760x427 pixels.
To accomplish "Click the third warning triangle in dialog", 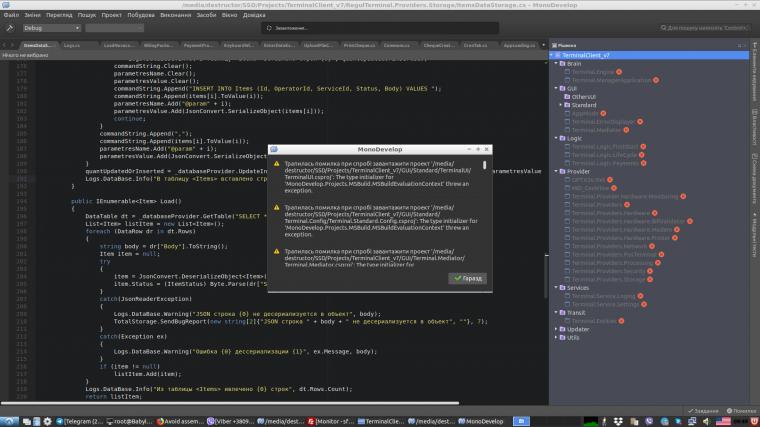I will (x=276, y=252).
